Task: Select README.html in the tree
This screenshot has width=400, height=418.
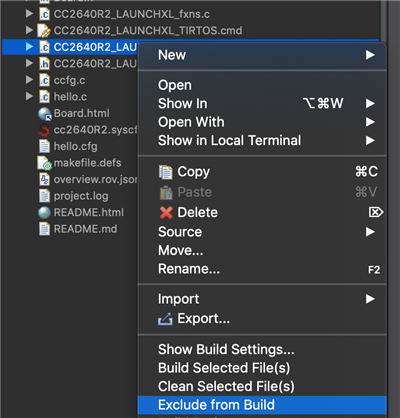Action: tap(89, 212)
